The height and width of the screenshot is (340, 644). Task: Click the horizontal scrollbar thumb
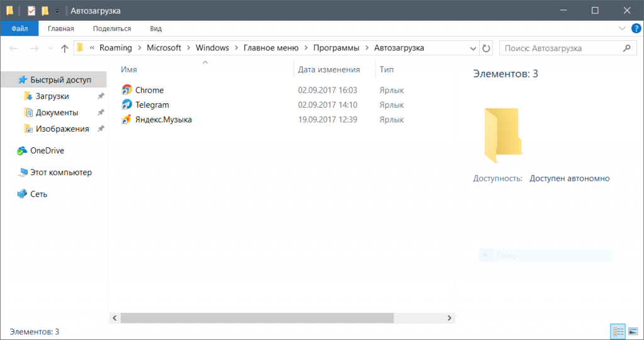tap(257, 318)
